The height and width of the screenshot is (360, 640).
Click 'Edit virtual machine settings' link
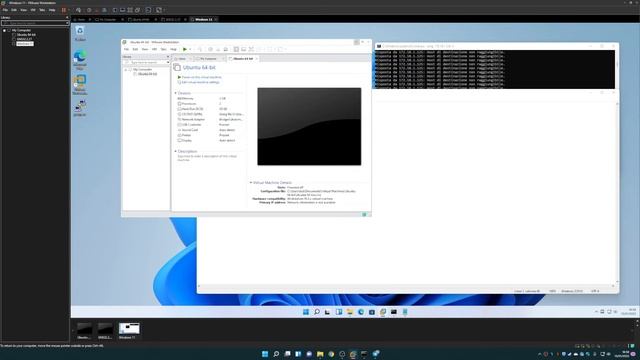pos(199,82)
